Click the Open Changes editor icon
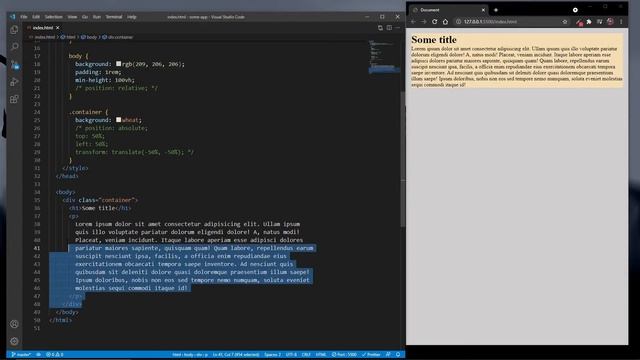 (380, 28)
